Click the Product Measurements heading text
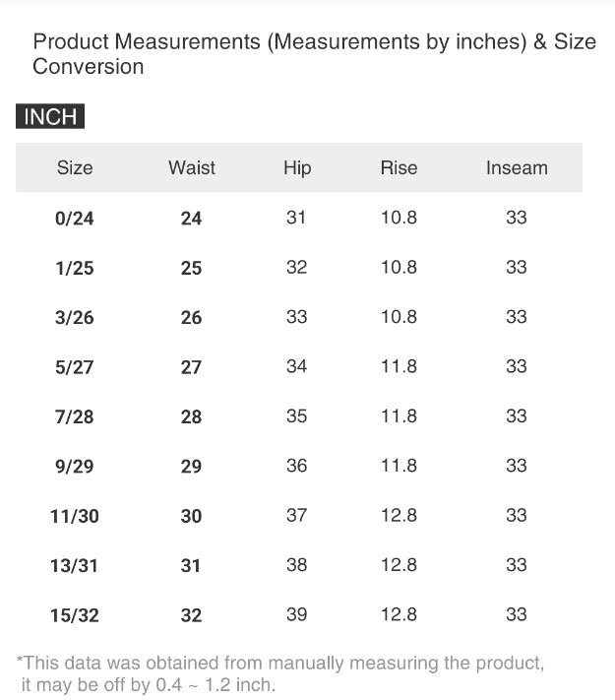The image size is (615, 700). pos(314,54)
